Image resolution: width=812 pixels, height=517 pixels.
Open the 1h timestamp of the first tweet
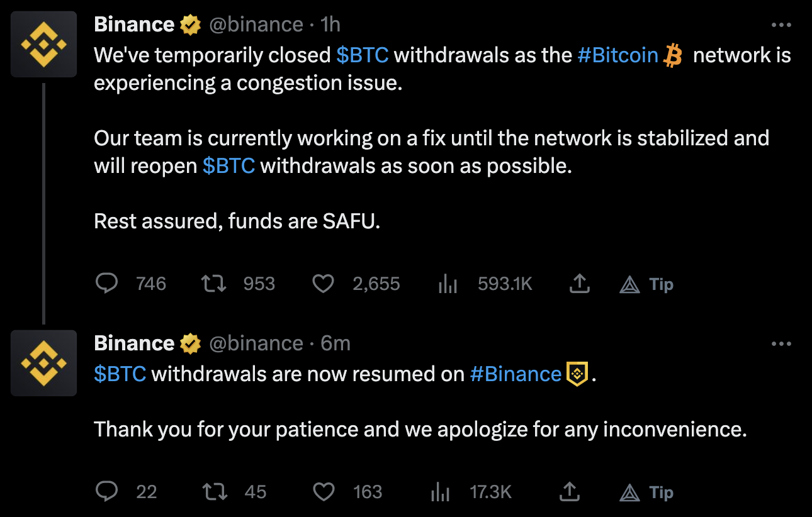coord(330,25)
